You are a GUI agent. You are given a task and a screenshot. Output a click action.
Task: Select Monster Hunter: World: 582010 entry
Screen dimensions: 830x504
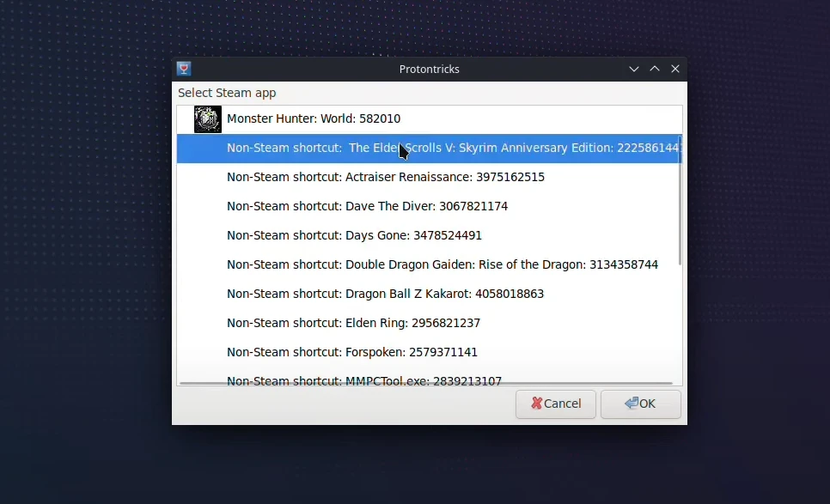430,119
